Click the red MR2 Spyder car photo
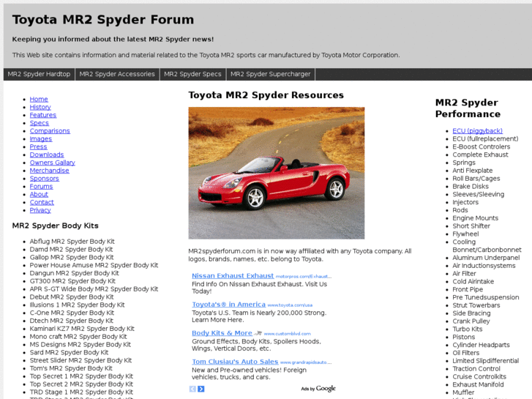The image size is (532, 399). pyautogui.click(x=277, y=174)
